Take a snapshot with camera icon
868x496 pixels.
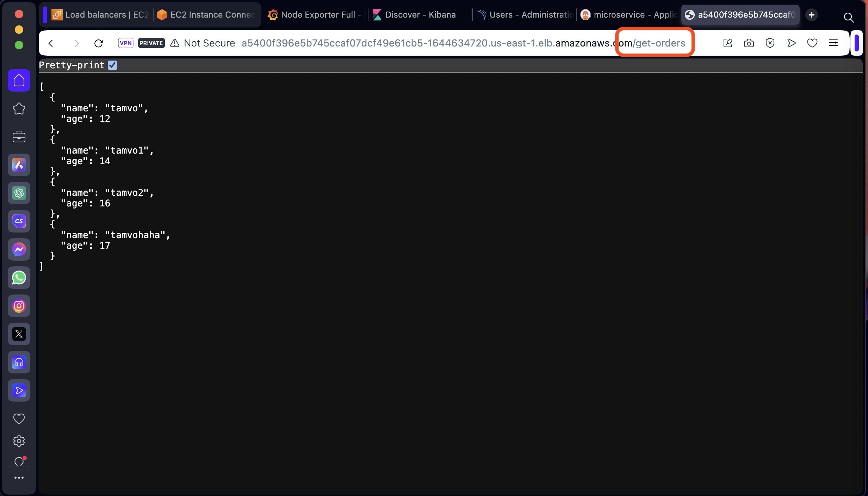pos(749,43)
